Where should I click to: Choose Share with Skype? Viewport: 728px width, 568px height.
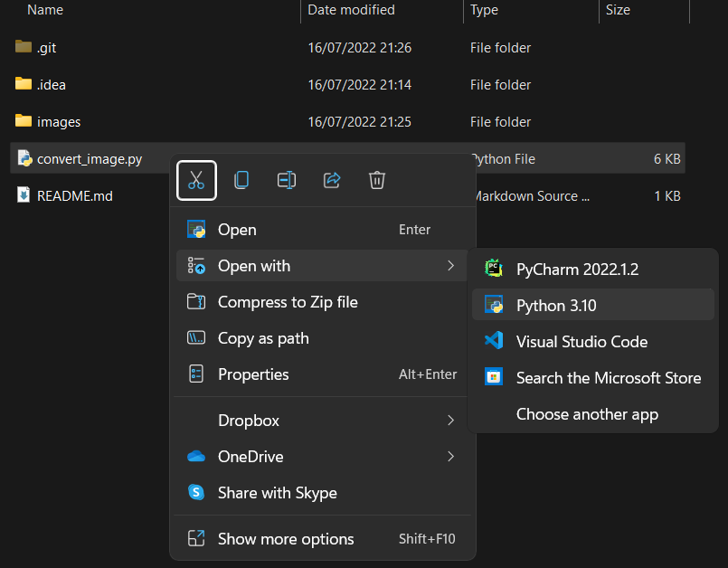pyautogui.click(x=322, y=492)
